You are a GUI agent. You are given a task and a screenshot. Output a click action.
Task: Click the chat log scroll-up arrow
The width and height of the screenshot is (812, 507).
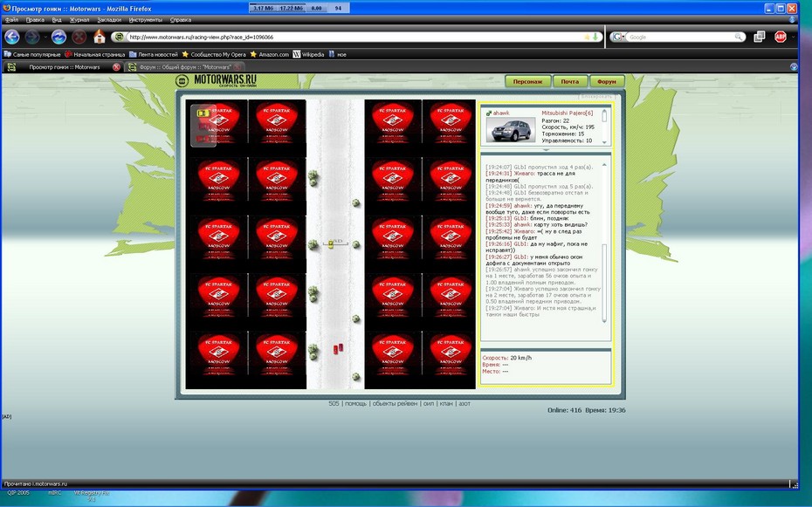(604, 165)
